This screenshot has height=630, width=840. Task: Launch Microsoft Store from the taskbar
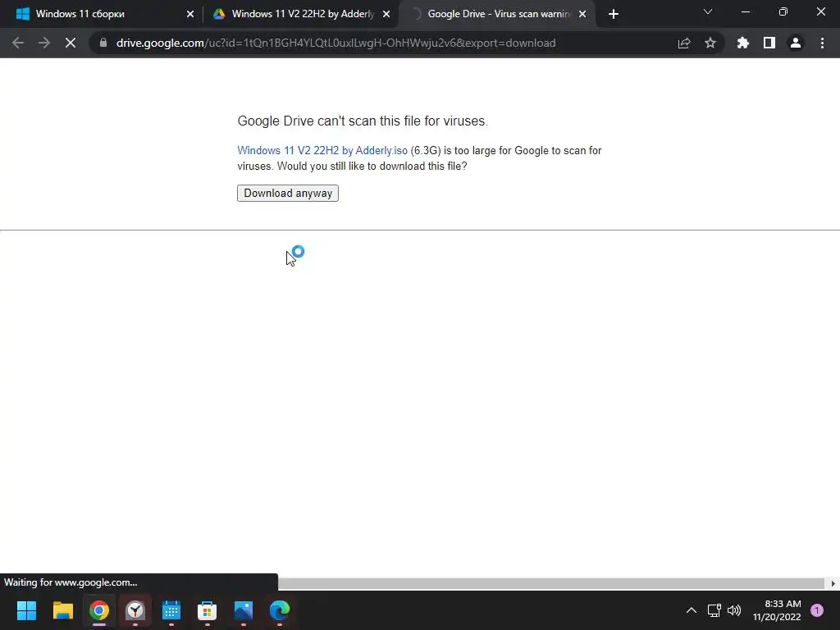point(208,610)
